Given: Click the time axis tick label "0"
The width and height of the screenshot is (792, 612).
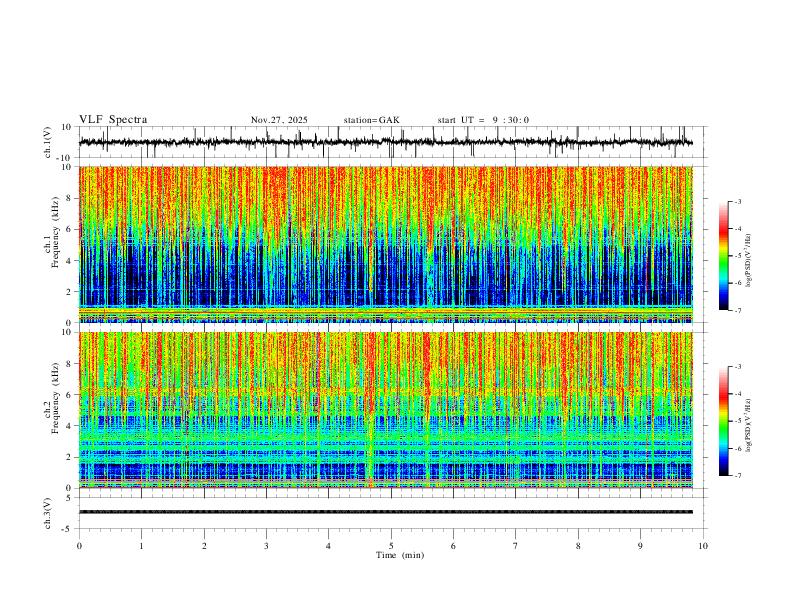Looking at the screenshot, I should tap(79, 546).
